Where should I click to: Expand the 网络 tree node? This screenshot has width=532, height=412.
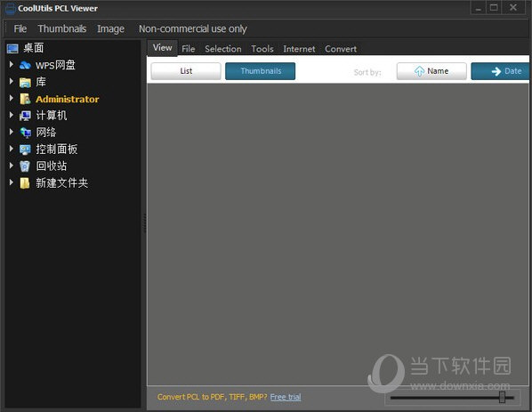[12, 132]
